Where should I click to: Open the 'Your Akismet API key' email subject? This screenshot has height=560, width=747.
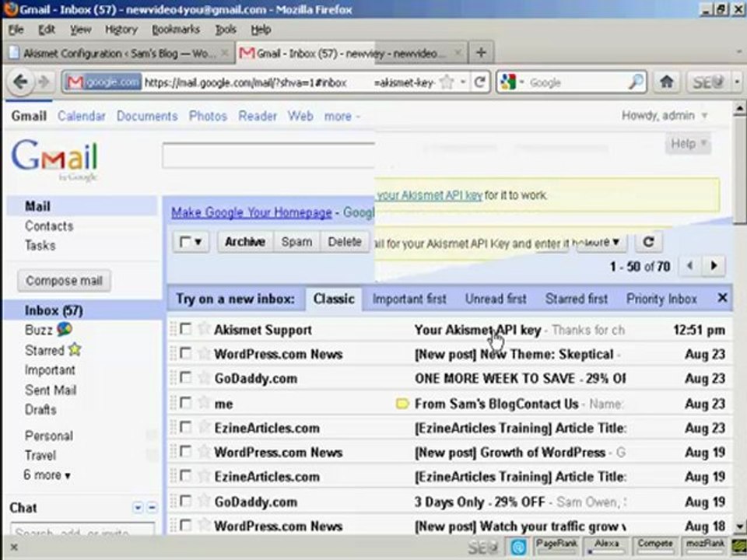click(x=477, y=330)
